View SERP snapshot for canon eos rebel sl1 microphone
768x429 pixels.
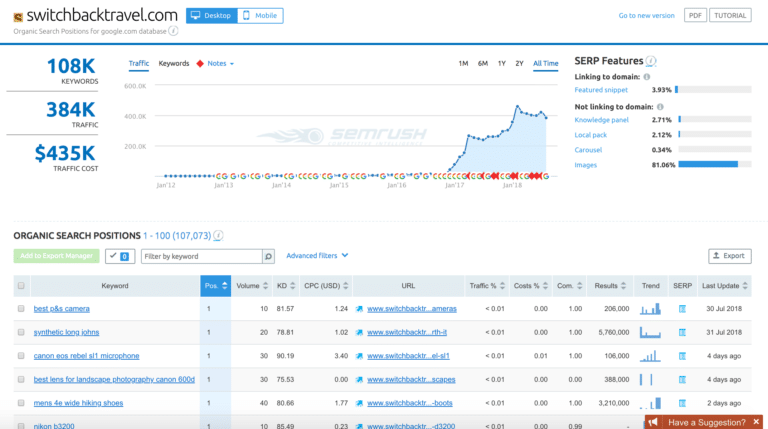click(x=682, y=356)
